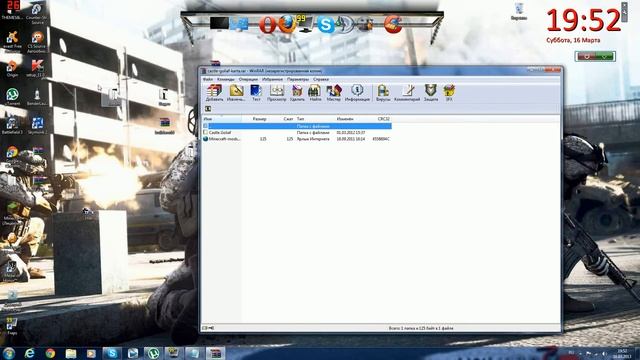Open the Операции menu
The width and height of the screenshot is (640, 360).
point(248,79)
